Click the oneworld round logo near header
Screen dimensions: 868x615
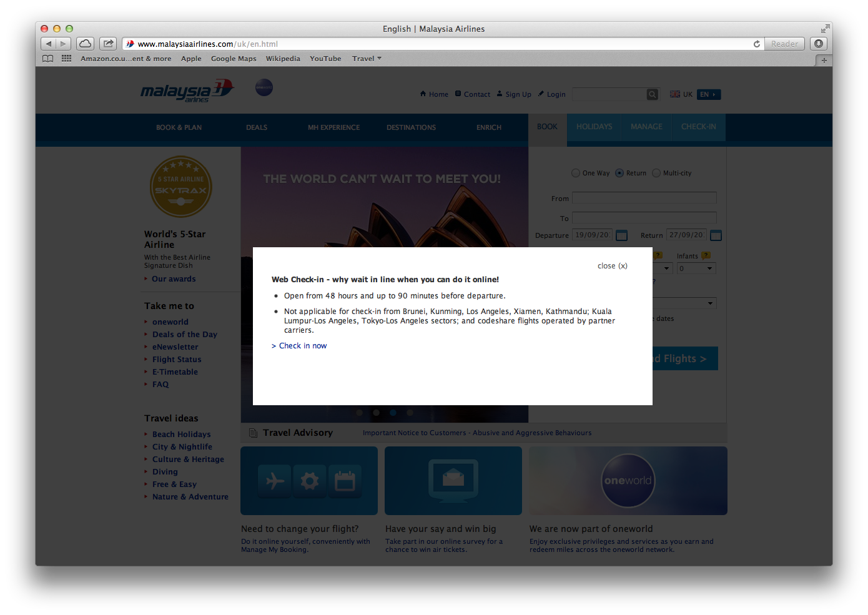[264, 87]
